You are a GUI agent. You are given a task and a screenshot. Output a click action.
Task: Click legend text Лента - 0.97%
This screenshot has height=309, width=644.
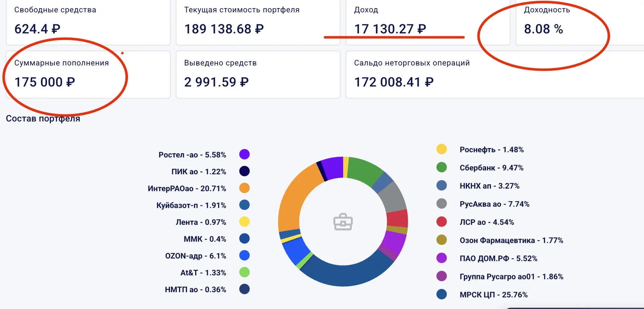point(201,222)
